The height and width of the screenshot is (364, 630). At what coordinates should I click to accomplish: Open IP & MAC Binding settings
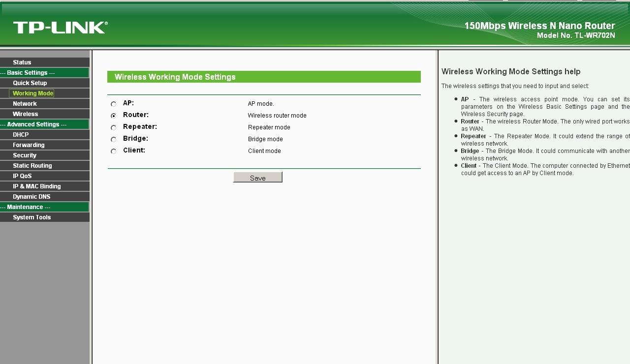37,186
